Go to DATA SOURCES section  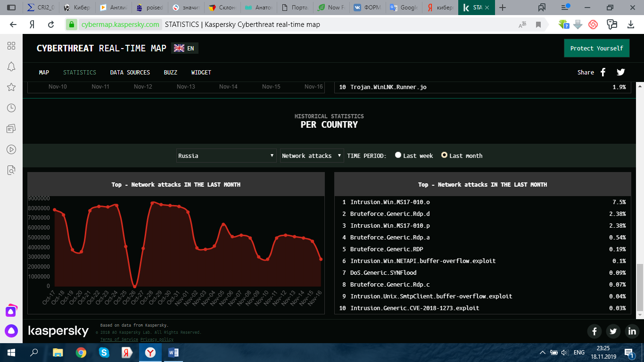pos(130,72)
